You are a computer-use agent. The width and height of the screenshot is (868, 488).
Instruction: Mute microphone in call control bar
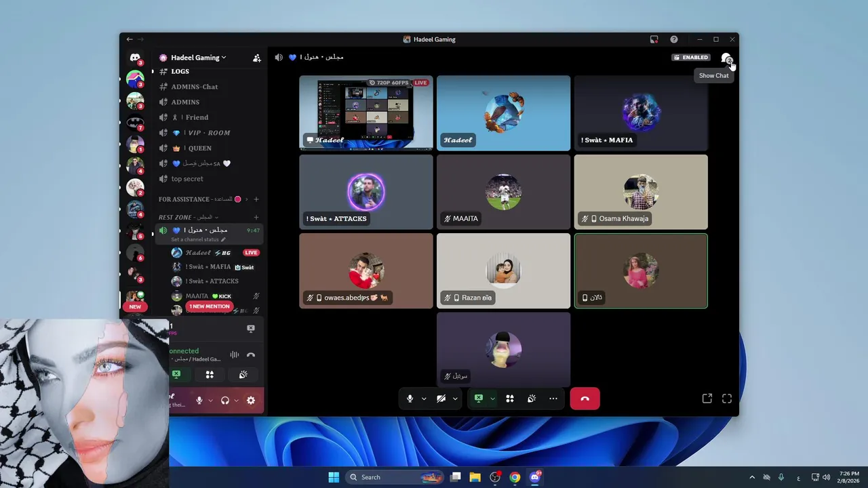pos(410,399)
